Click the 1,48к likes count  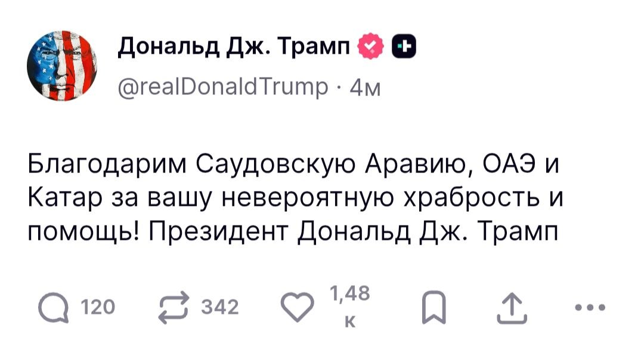[x=350, y=306]
